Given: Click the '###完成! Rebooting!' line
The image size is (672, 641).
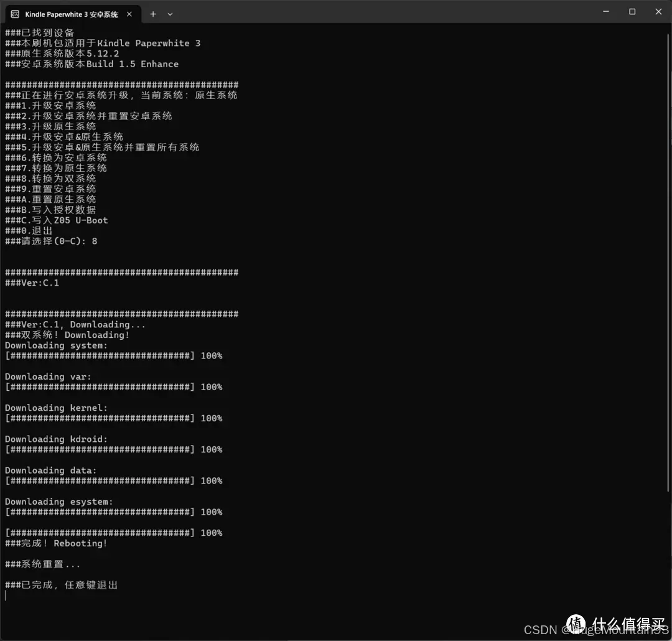Looking at the screenshot, I should coord(56,544).
